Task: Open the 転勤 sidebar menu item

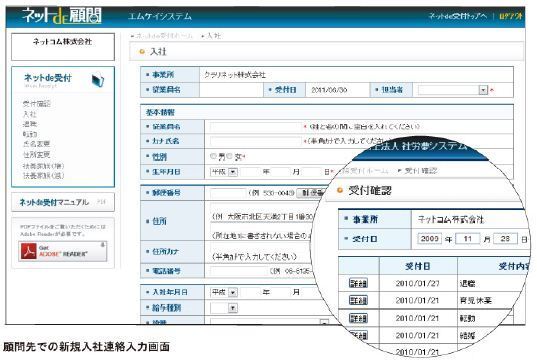Action: coord(29,134)
